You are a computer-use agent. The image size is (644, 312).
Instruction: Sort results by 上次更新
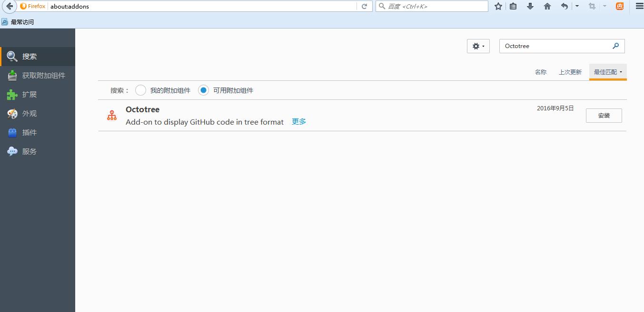[570, 71]
